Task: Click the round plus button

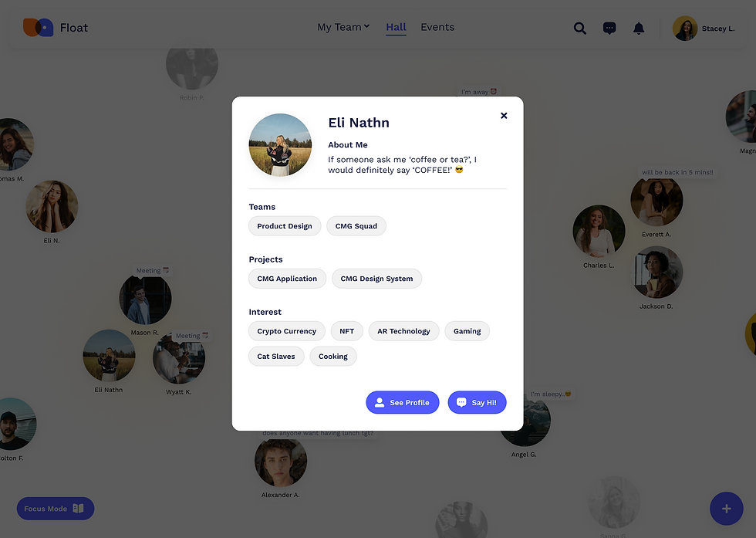Action: coord(726,509)
